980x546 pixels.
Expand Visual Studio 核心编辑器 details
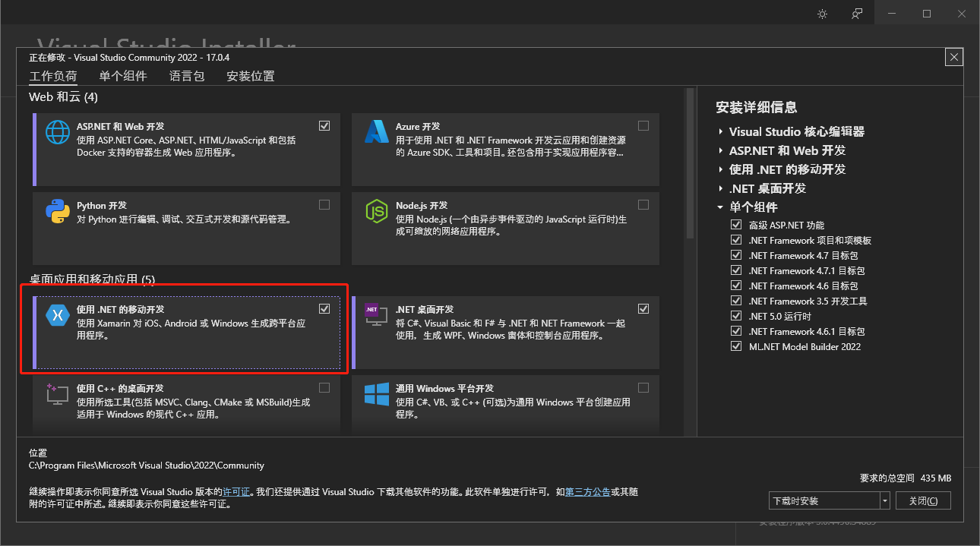point(720,131)
